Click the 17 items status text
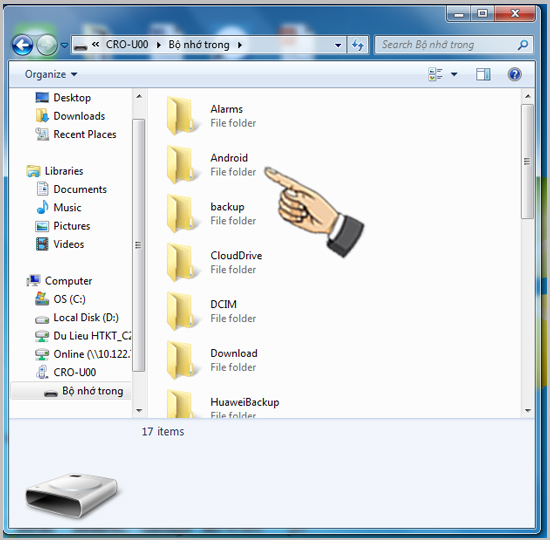Viewport: 550px width, 540px height. coord(163,431)
